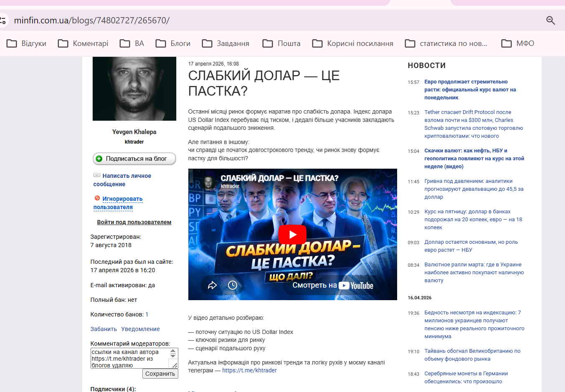Click the 16.04.2026 date separator in news
This screenshot has height=392, width=565.
click(x=420, y=298)
